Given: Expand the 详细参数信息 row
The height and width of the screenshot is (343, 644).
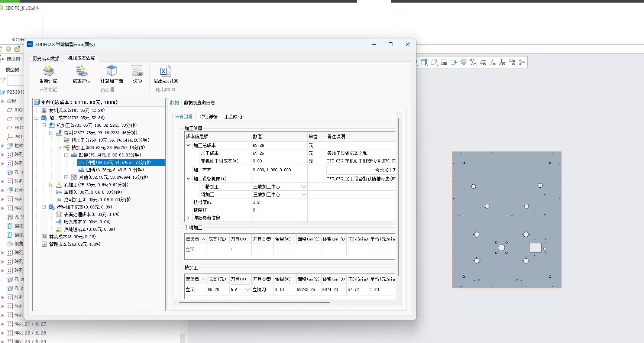Looking at the screenshot, I should 188,218.
